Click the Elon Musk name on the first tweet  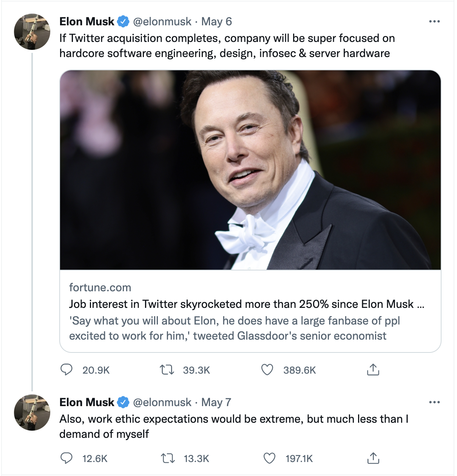[x=87, y=22]
